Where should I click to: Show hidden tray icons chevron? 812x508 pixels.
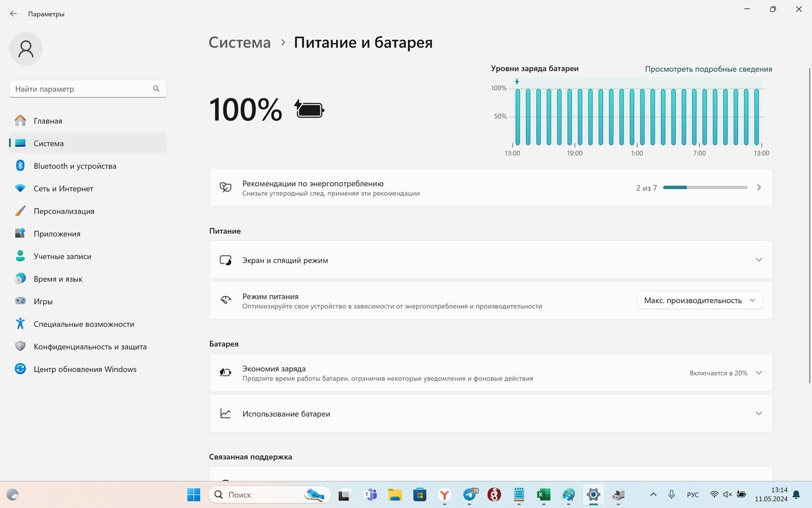653,494
